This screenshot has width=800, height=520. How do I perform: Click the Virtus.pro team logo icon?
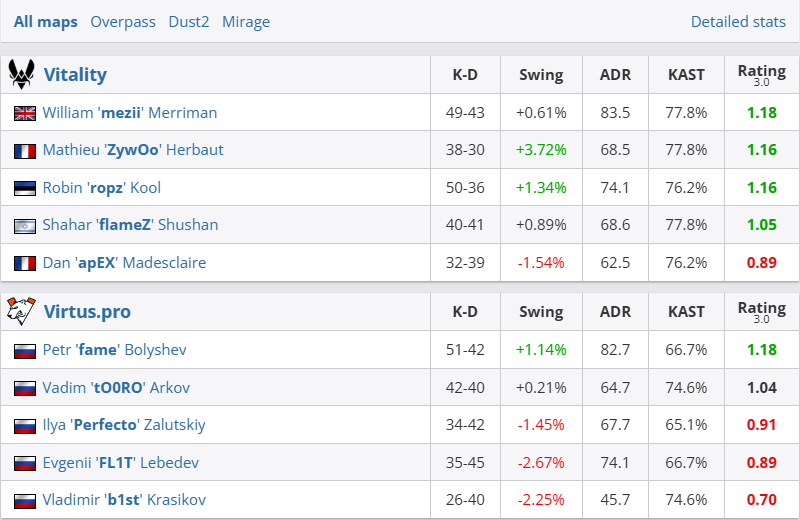click(x=22, y=311)
